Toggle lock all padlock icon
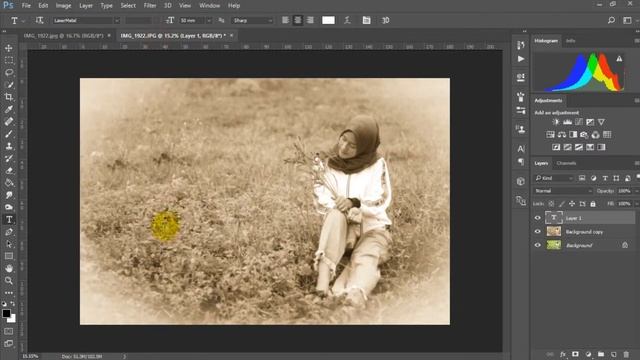 [x=593, y=204]
